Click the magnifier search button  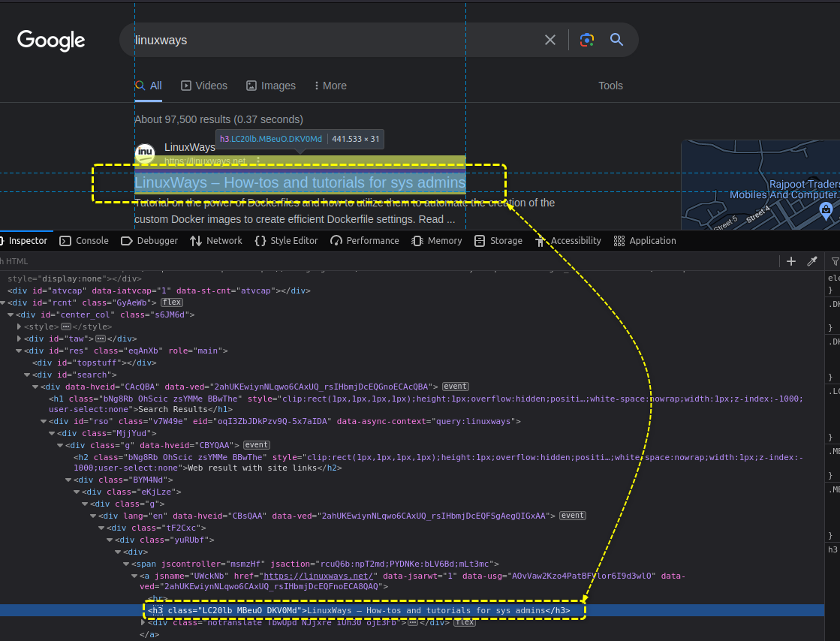coord(616,40)
